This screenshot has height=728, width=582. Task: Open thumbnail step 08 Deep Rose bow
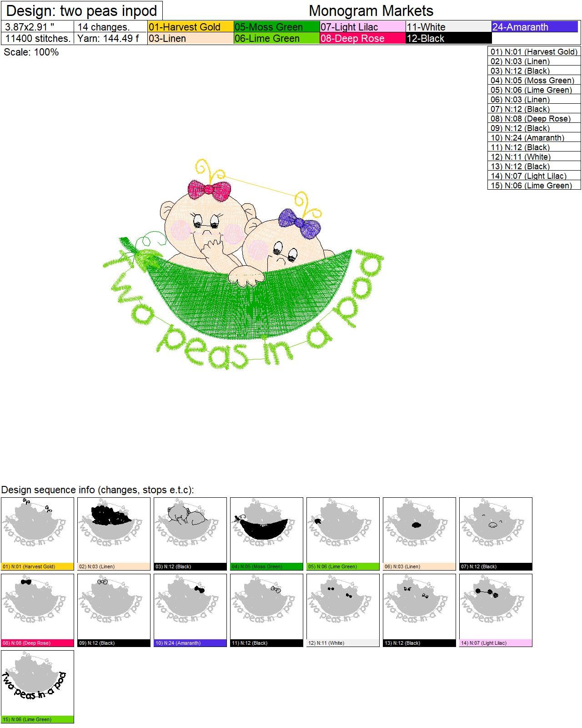coord(37,610)
